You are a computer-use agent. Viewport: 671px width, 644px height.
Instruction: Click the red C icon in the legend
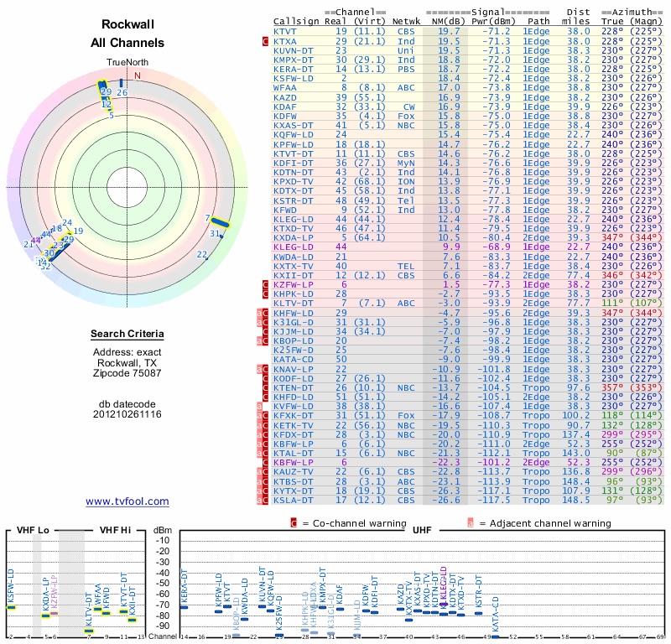(294, 523)
